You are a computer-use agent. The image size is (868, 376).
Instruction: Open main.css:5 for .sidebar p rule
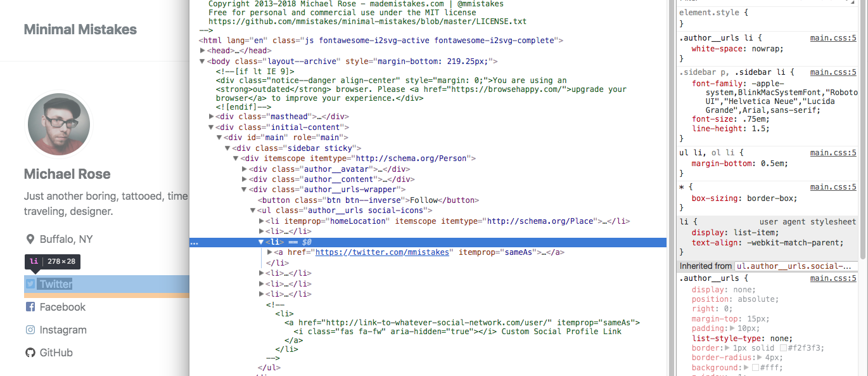pyautogui.click(x=833, y=72)
